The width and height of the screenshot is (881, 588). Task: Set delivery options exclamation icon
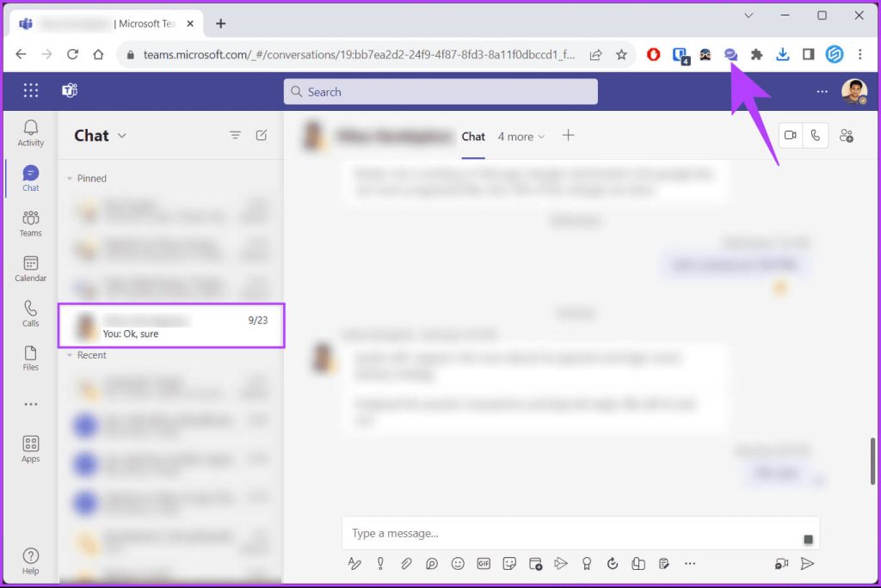coord(380,563)
